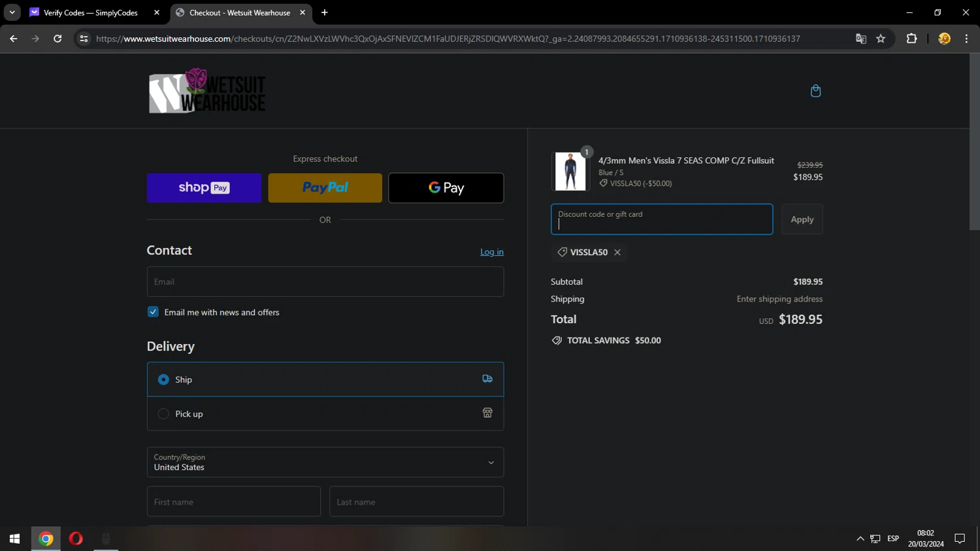
Task: Click the shipping truck icon
Action: tap(487, 379)
